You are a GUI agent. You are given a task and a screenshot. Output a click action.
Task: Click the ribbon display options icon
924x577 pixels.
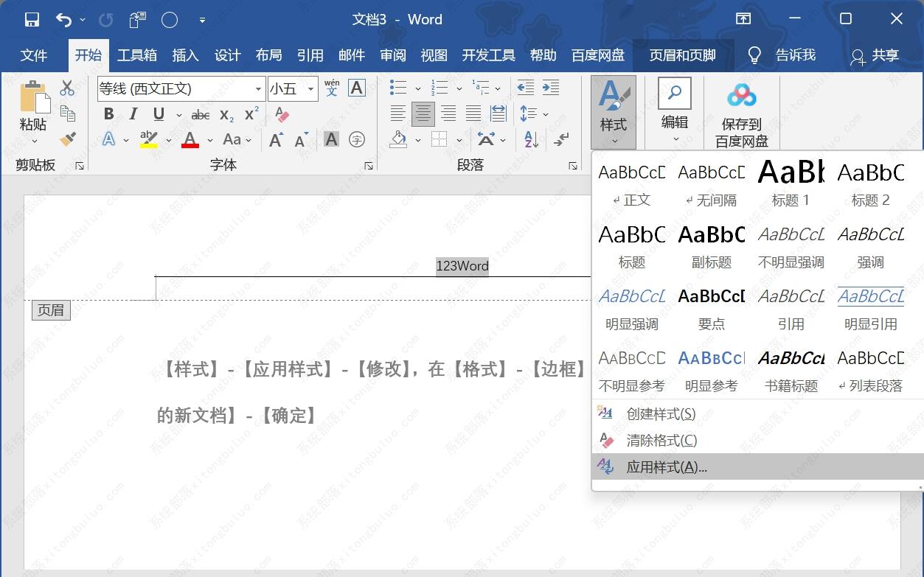[x=743, y=19]
